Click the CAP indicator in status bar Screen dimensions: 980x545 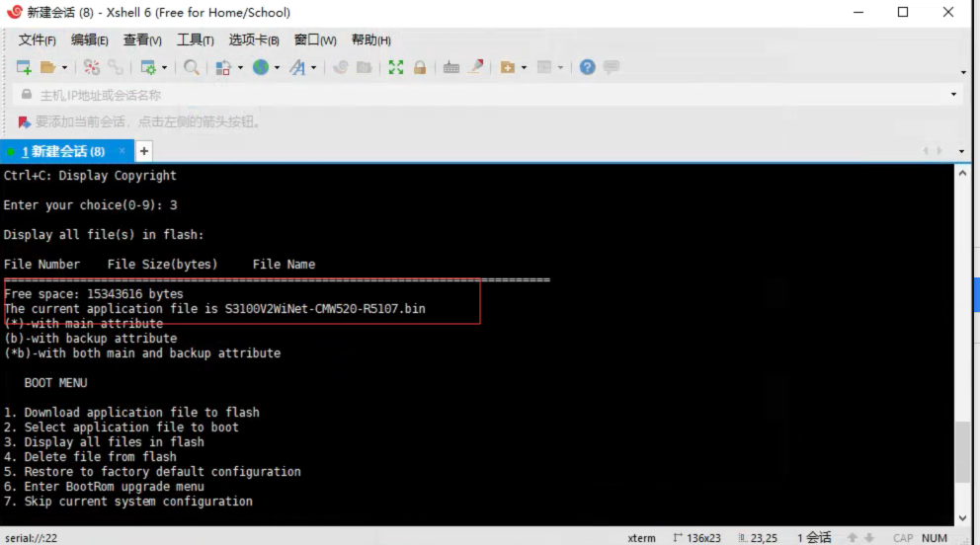903,538
